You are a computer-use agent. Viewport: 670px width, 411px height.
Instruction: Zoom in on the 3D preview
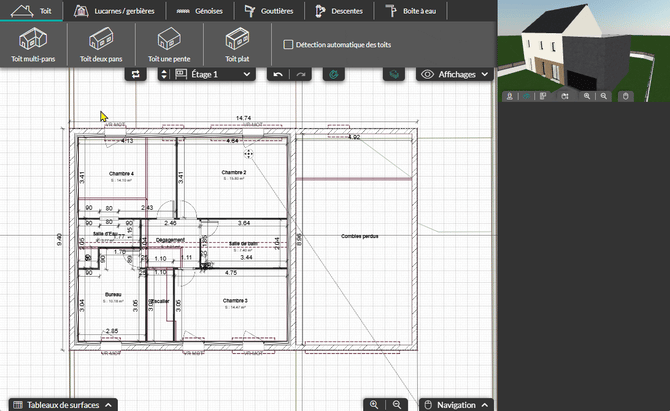coord(588,96)
